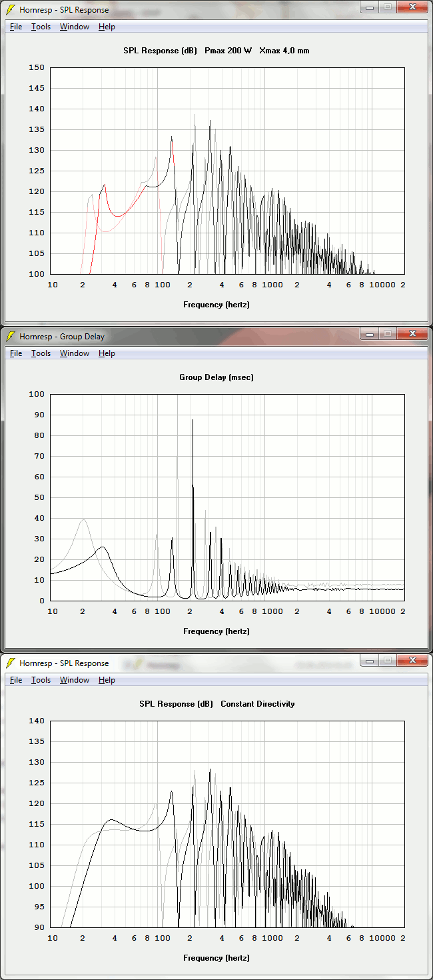Image resolution: width=433 pixels, height=980 pixels.
Task: Open Help menu in top SPL Response window
Action: 107,27
